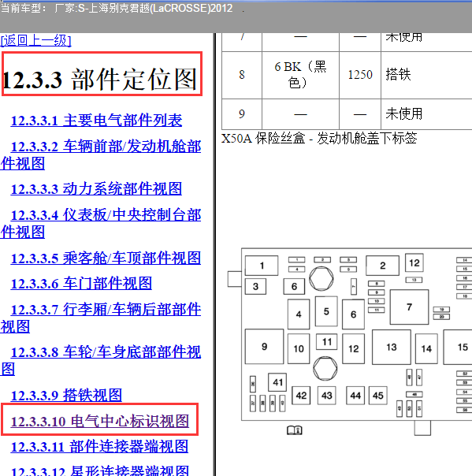
Task: Open 12.3.3.1 主要电气部件列表
Action: (96, 121)
